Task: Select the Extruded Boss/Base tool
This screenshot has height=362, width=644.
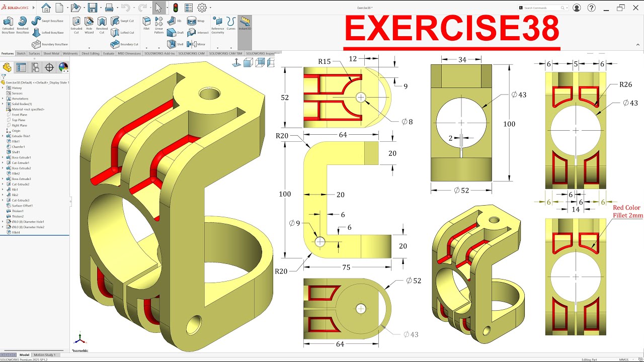Action: pyautogui.click(x=8, y=25)
